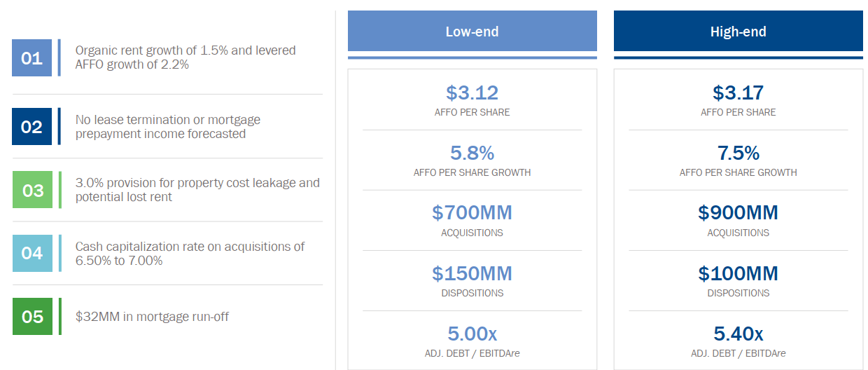Image resolution: width=868 pixels, height=370 pixels.
Task: Select the cash capitalization rate text
Action: (190, 254)
